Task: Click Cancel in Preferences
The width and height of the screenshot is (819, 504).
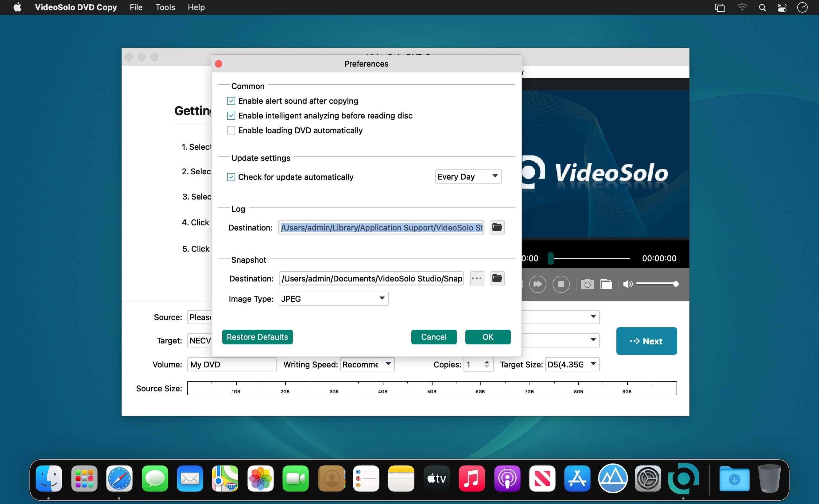Action: coord(434,337)
